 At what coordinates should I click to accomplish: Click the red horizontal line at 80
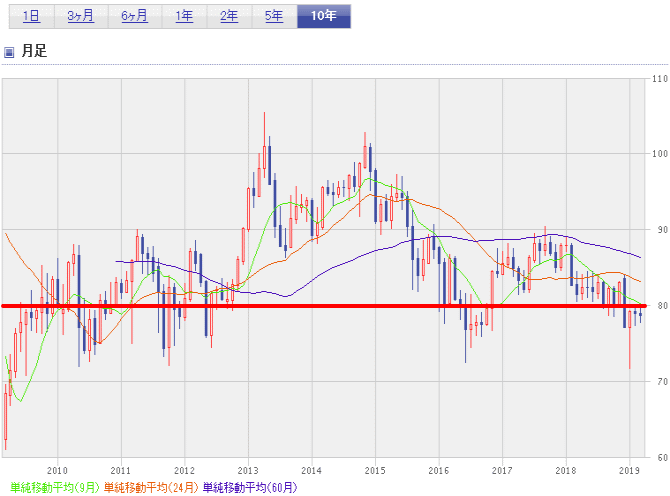[x=324, y=306]
